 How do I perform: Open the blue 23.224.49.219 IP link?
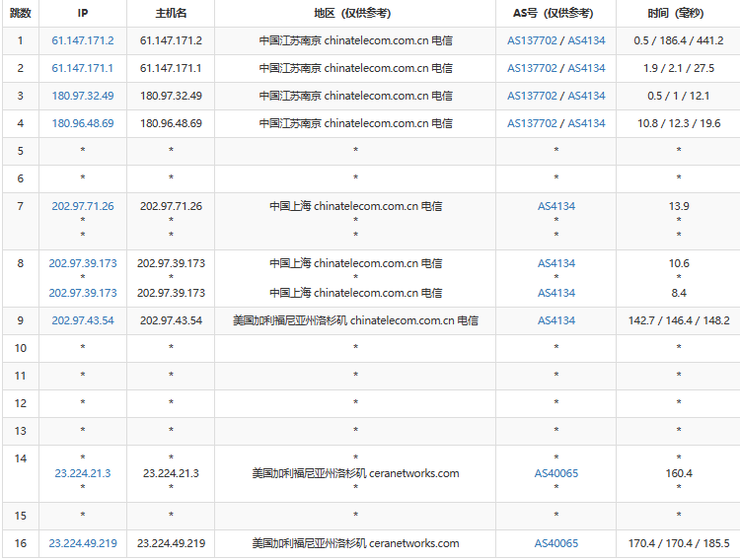pyautogui.click(x=83, y=543)
